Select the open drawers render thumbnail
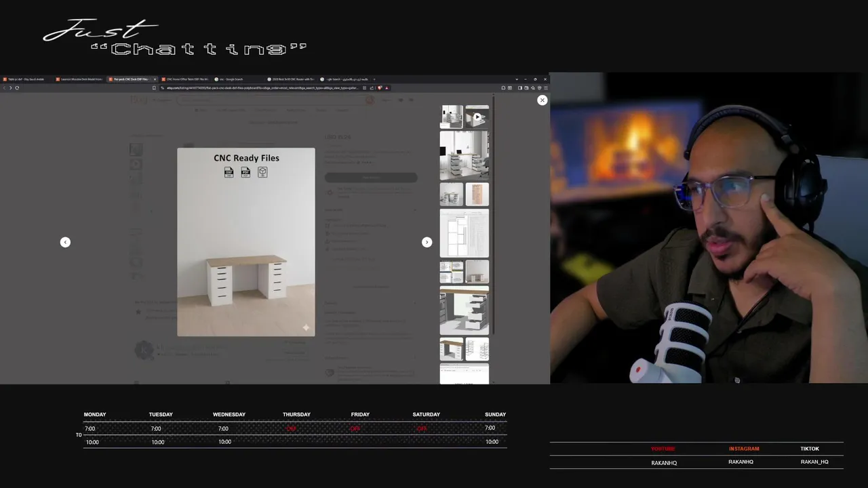This screenshot has width=868, height=488. click(465, 310)
